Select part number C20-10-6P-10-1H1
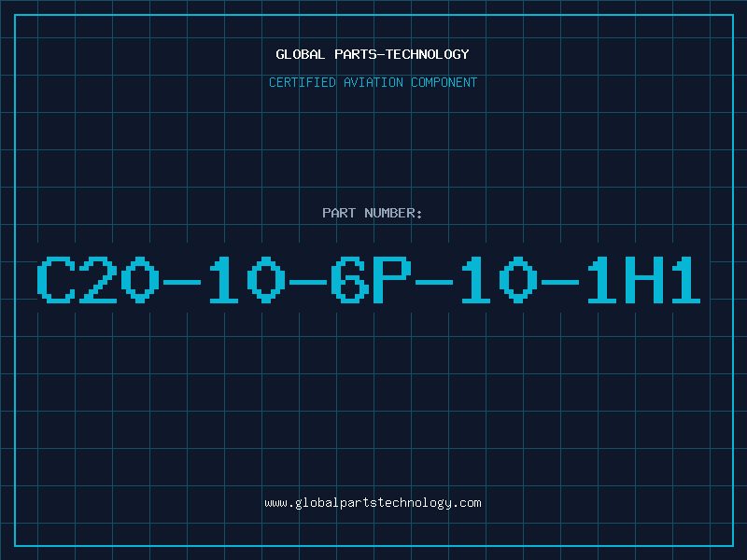This screenshot has height=560, width=747. pyautogui.click(x=369, y=279)
